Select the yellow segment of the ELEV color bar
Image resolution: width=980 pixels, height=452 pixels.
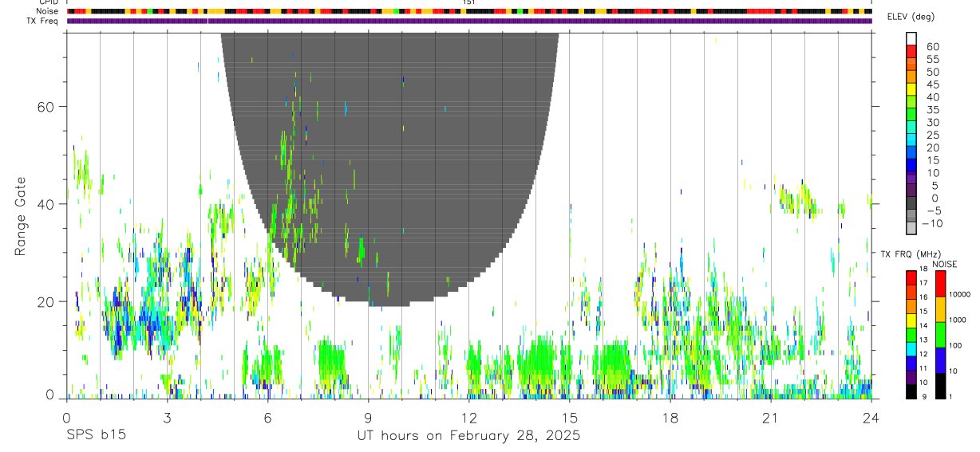[x=911, y=89]
